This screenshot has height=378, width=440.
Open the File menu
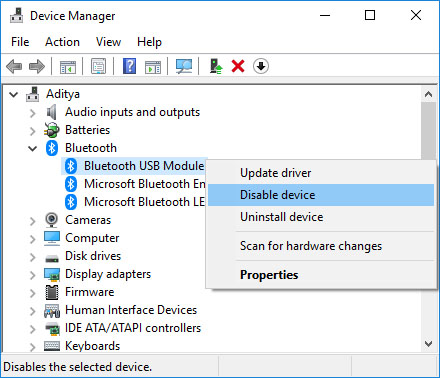click(x=20, y=42)
